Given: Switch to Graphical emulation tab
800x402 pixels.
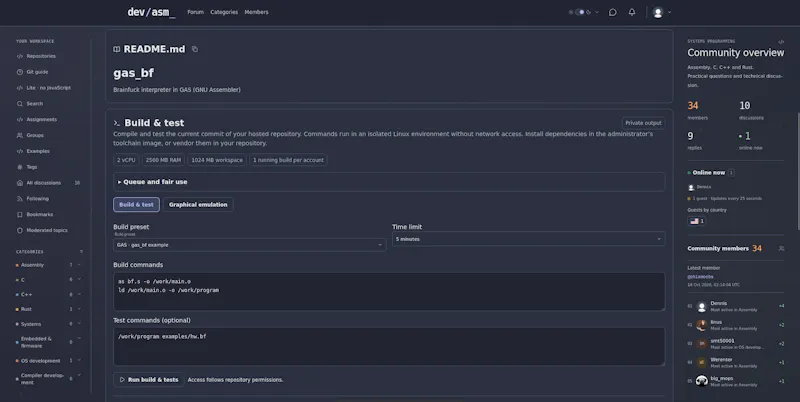Looking at the screenshot, I should (x=198, y=205).
